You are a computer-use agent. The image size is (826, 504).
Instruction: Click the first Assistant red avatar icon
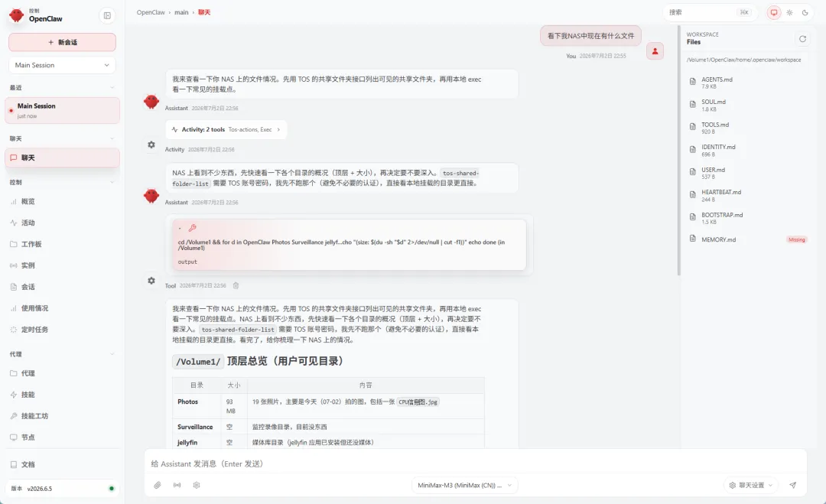click(151, 102)
